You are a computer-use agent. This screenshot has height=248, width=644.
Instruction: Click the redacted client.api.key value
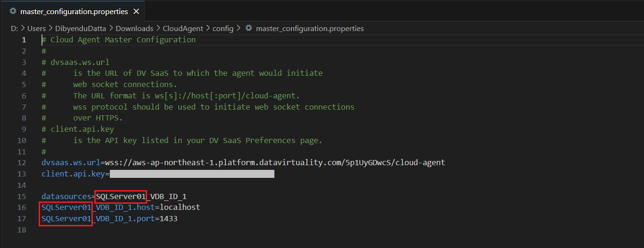191,174
